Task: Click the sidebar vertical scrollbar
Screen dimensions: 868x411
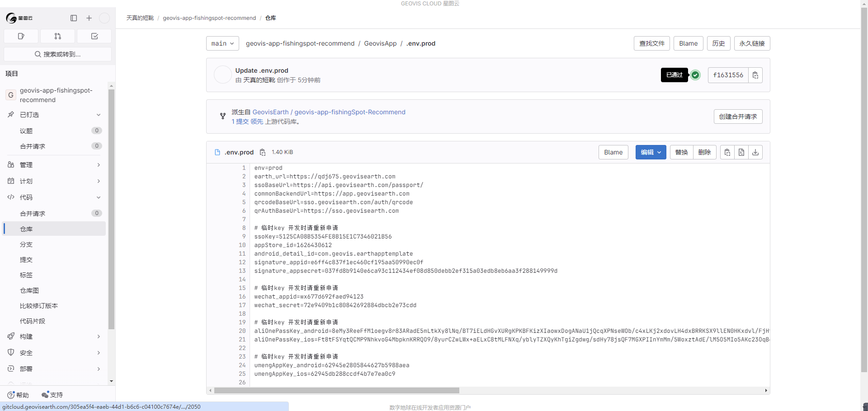Action: 111,209
